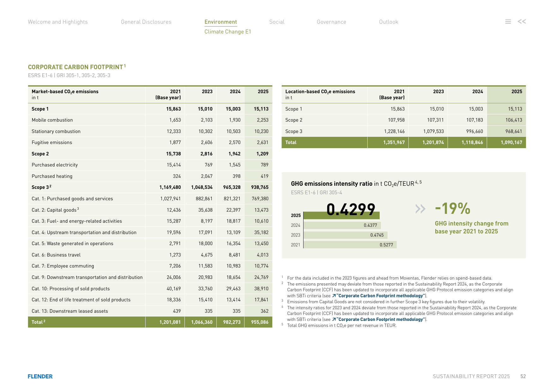Click the GHG emissions intensity ratio title

[356, 184]
